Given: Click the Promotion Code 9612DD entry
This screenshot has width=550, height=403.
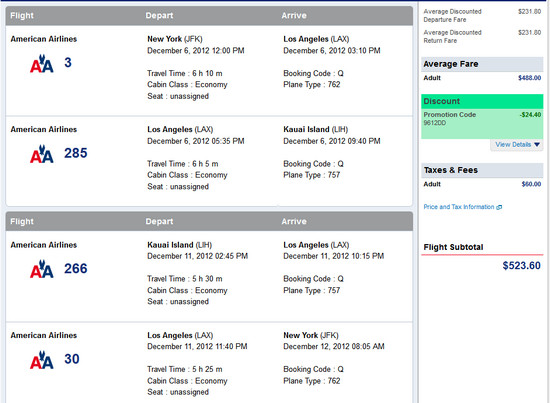Looking at the screenshot, I should click(x=449, y=119).
